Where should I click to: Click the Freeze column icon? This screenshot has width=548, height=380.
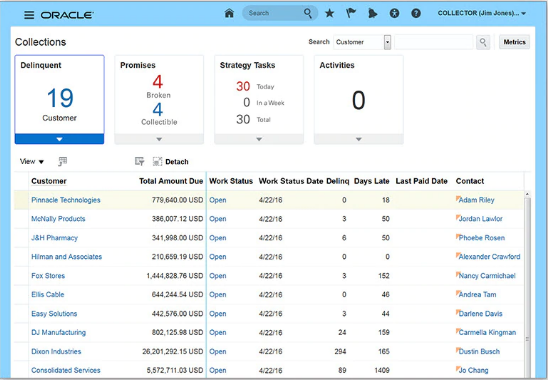tap(63, 161)
